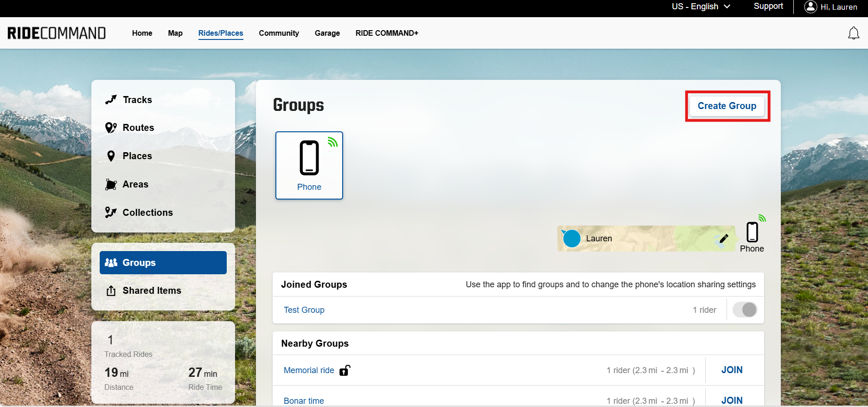The width and height of the screenshot is (868, 407).
Task: Click Lauren's blue avatar circle
Action: coord(572,239)
